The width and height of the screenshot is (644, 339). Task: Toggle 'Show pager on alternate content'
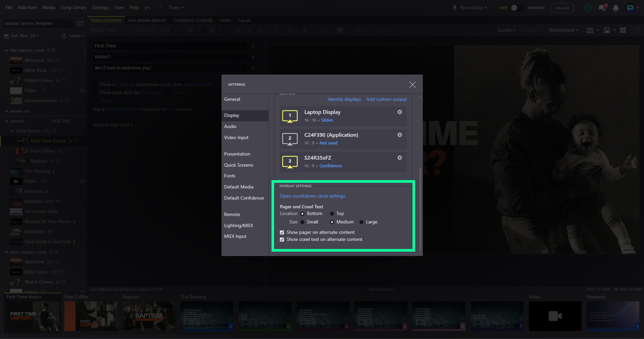pos(282,232)
